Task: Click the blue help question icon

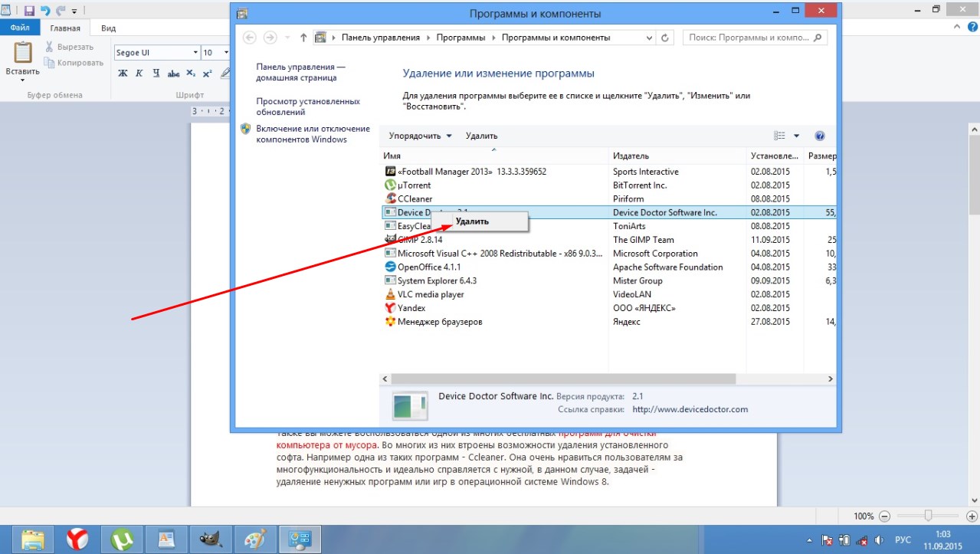Action: (819, 136)
